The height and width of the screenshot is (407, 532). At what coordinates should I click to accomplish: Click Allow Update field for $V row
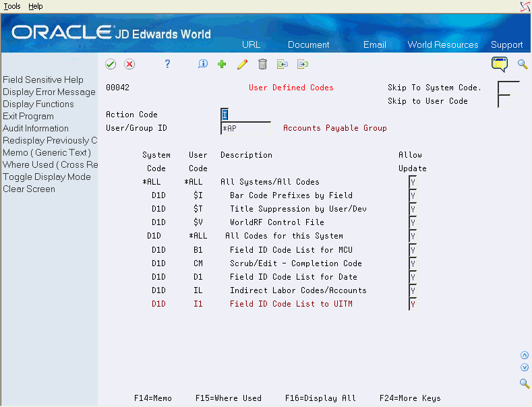(413, 222)
